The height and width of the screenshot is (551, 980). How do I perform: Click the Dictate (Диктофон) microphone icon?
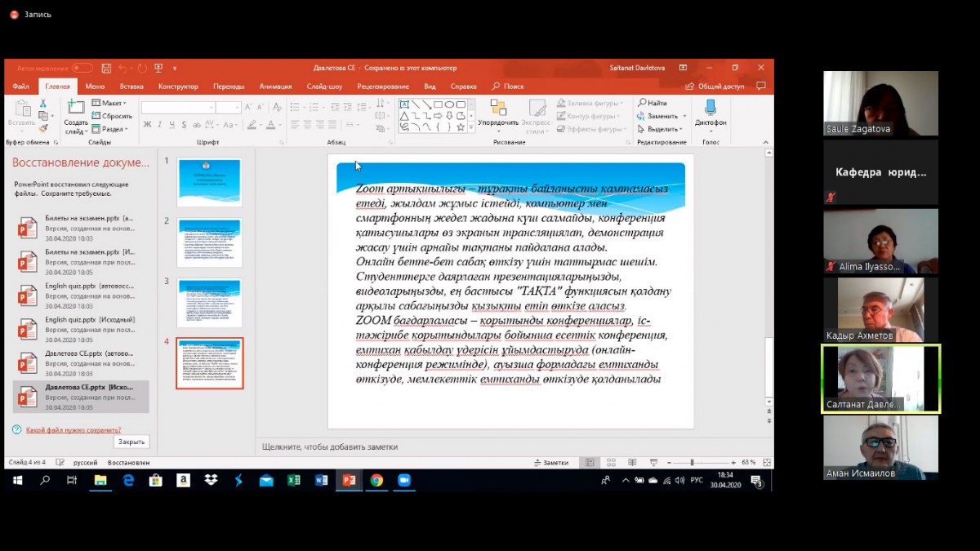pos(710,108)
